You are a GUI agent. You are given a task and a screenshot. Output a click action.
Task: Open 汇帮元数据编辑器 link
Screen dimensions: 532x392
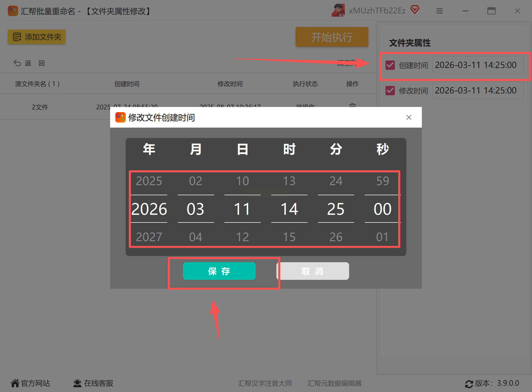[x=334, y=383]
